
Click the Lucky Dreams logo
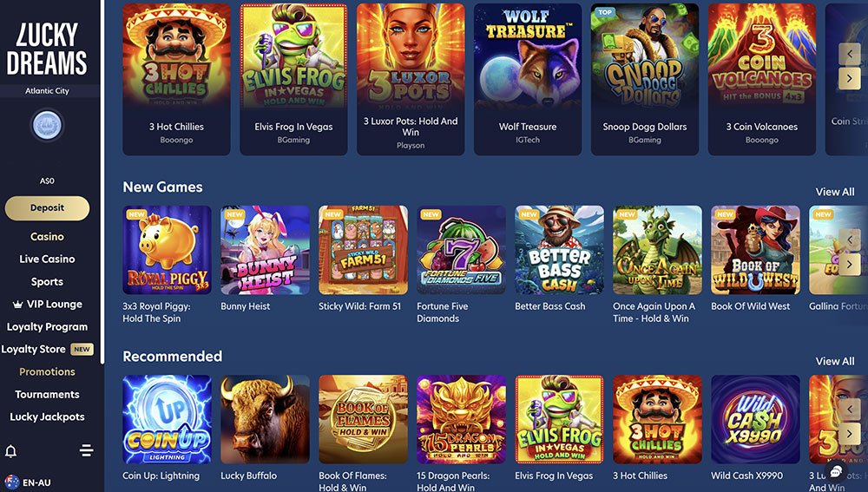click(47, 49)
